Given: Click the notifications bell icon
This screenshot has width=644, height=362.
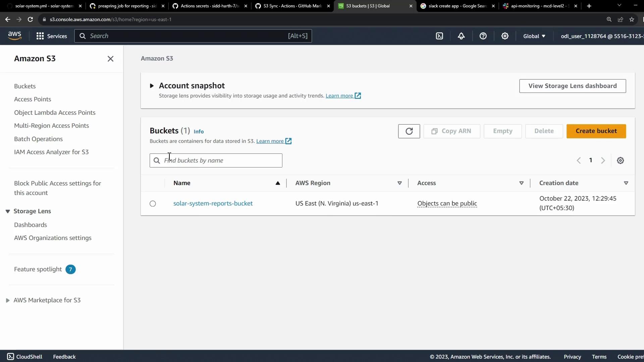Looking at the screenshot, I should [x=461, y=36].
